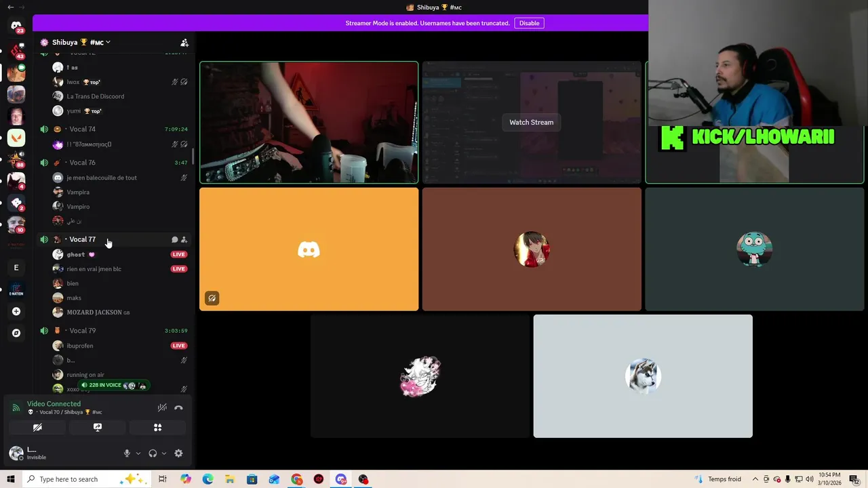The height and width of the screenshot is (488, 868).
Task: Click user 'running on air'
Action: [x=85, y=375]
